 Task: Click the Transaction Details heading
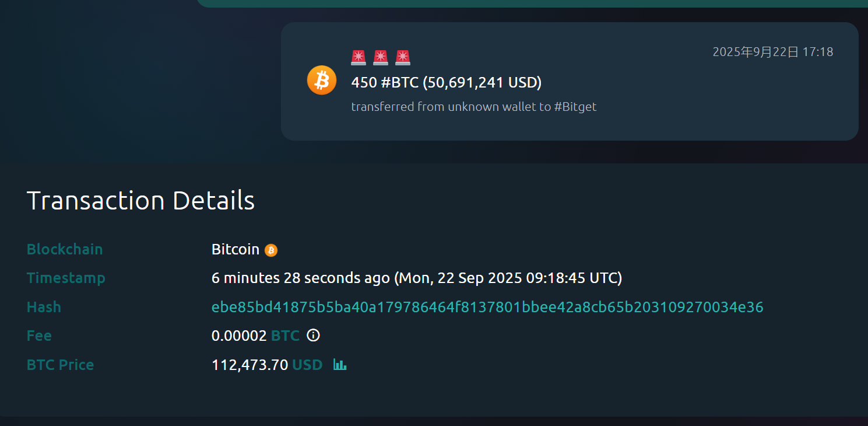pyautogui.click(x=140, y=201)
